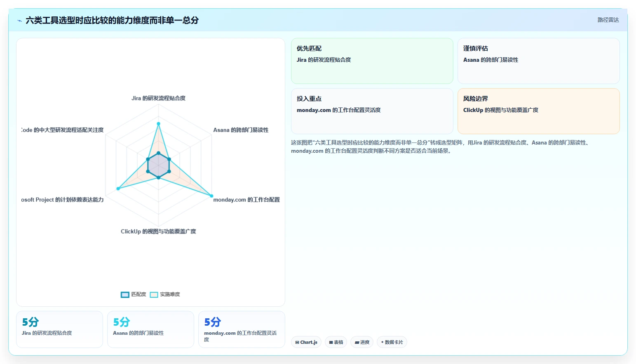Click the 表格 tag chip
This screenshot has width=636, height=364.
pos(336,342)
